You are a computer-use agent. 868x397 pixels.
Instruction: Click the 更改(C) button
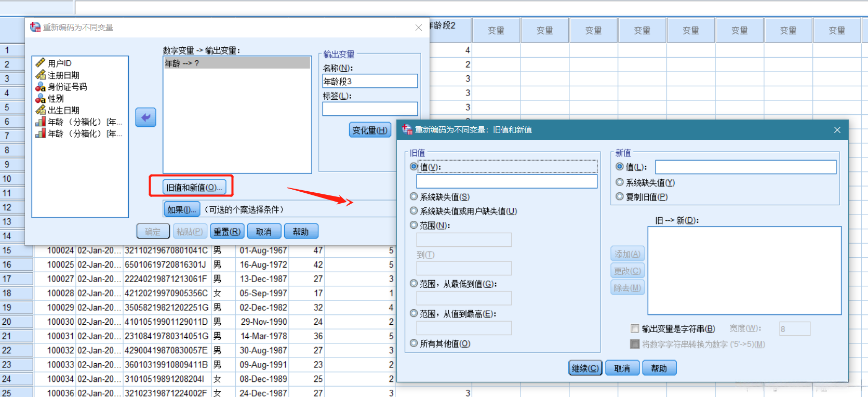pyautogui.click(x=627, y=271)
